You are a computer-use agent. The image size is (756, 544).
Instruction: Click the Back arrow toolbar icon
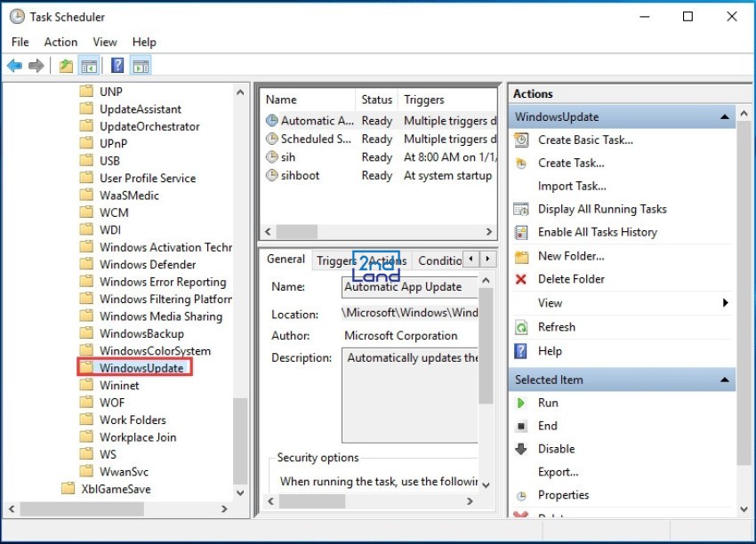14,65
